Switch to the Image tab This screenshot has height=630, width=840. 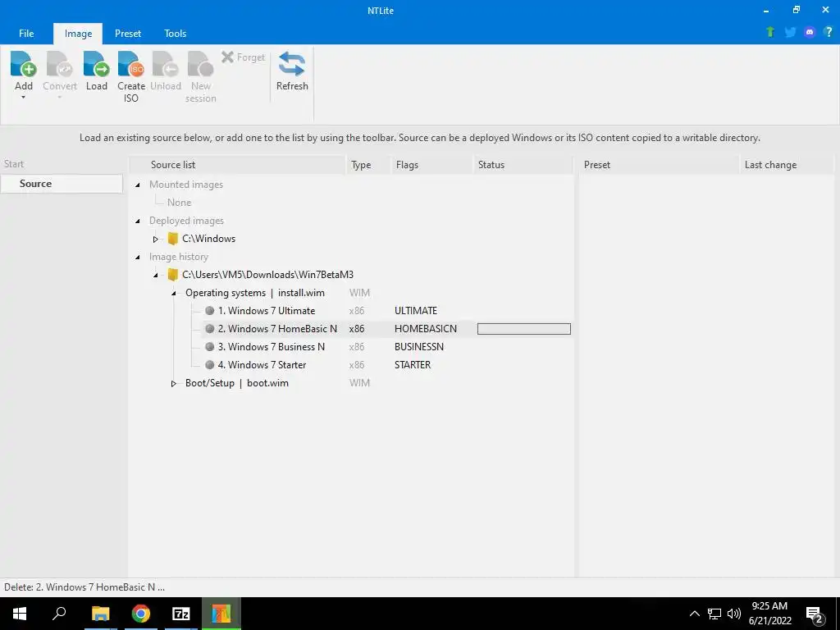click(78, 33)
